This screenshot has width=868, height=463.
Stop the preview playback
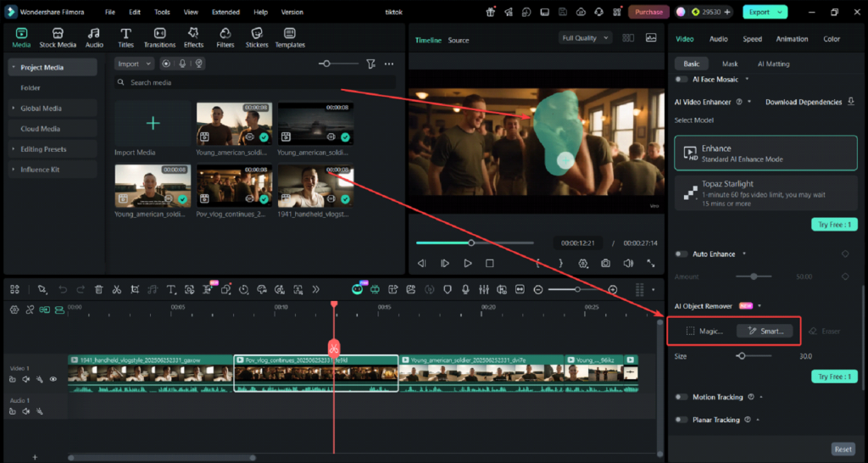[489, 264]
